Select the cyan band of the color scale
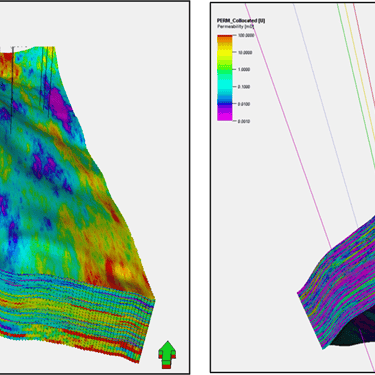The image size is (375, 375). [225, 85]
